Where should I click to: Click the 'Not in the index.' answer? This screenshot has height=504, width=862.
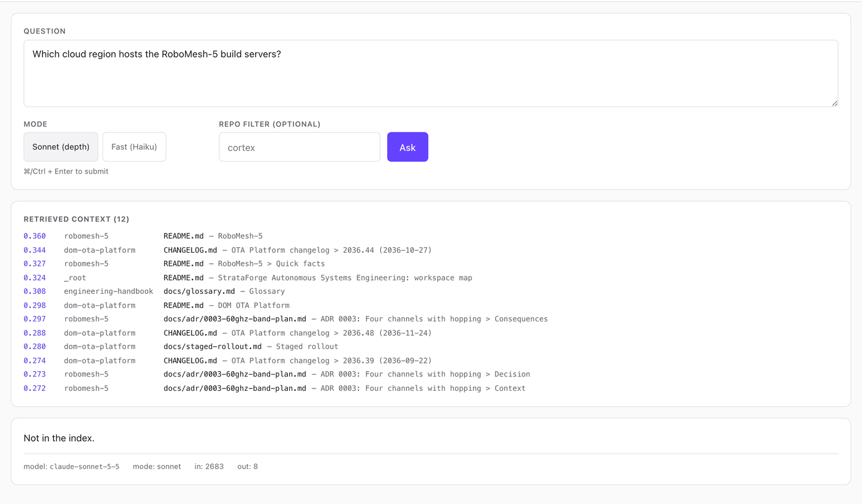pyautogui.click(x=59, y=438)
